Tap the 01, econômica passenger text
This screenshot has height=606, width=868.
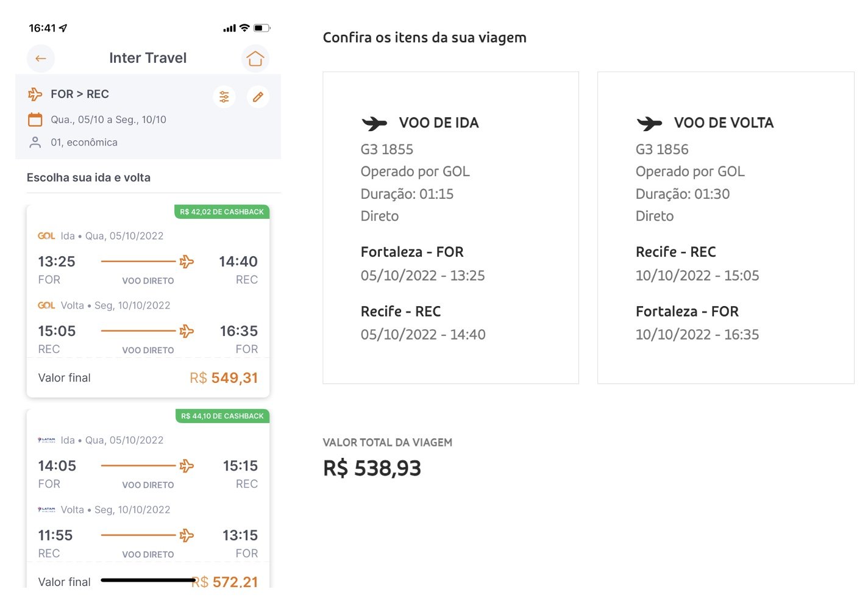(84, 142)
